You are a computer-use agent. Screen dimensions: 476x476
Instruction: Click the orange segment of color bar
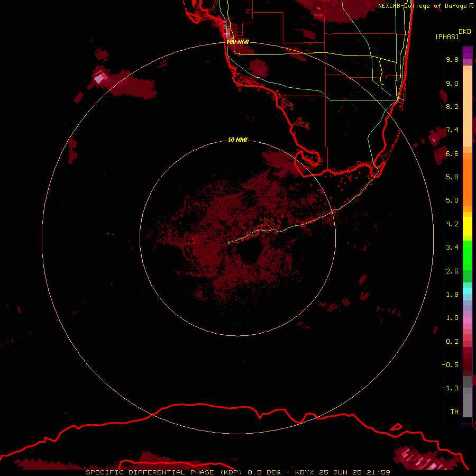coord(467,182)
